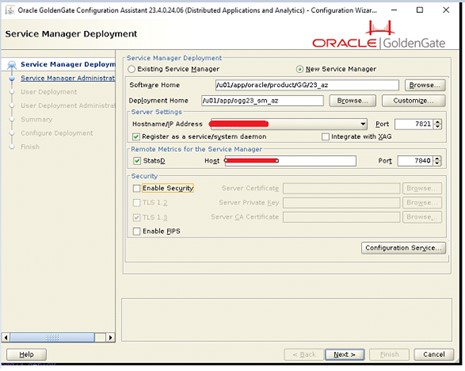Open the Hostname/IP Address dropdown arrow
The image size is (465, 371).
(363, 124)
